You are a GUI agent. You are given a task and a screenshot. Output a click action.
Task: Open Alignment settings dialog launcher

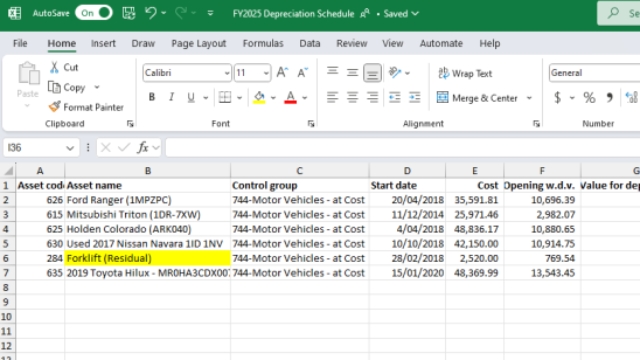(x=536, y=124)
